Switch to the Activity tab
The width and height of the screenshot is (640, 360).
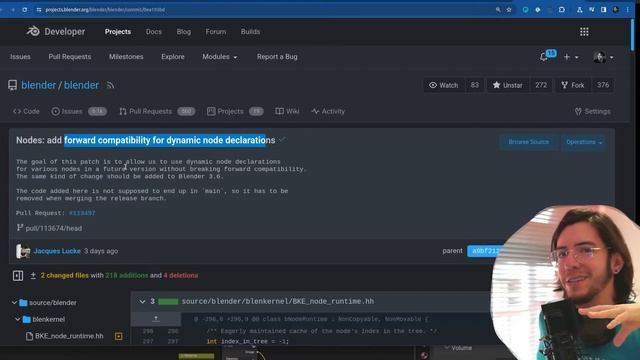pos(328,111)
